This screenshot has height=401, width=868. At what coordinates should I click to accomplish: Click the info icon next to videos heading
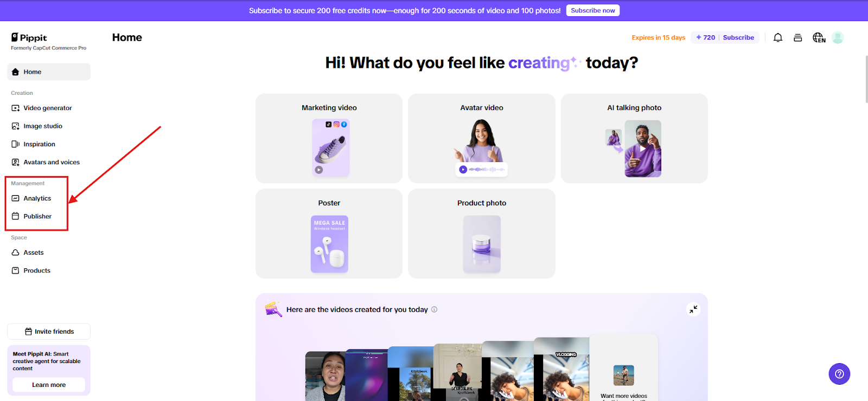click(x=434, y=309)
